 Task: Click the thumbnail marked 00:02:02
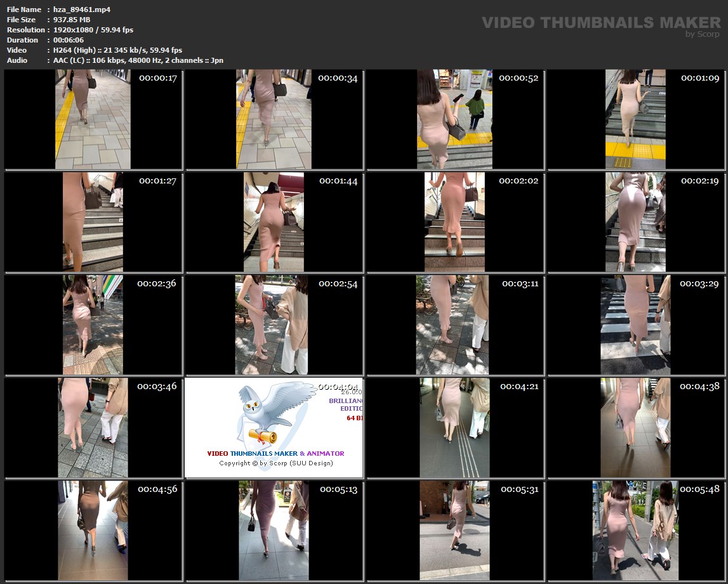(454, 222)
